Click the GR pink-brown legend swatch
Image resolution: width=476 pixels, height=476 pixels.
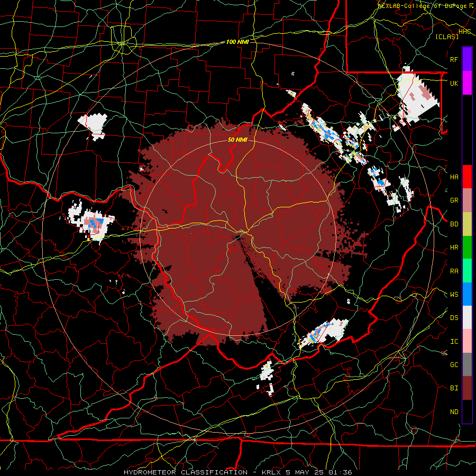pyautogui.click(x=467, y=200)
